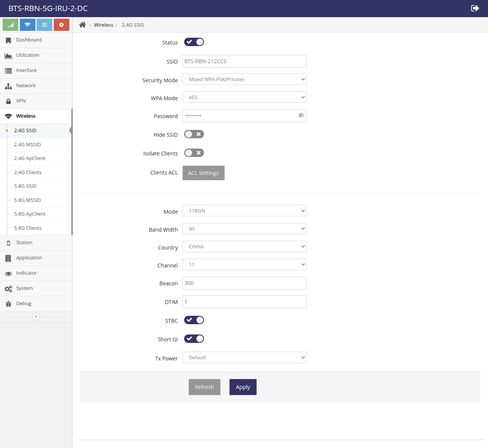The image size is (488, 448).
Task: Enable the Hide SSID toggle
Action: [x=194, y=134]
